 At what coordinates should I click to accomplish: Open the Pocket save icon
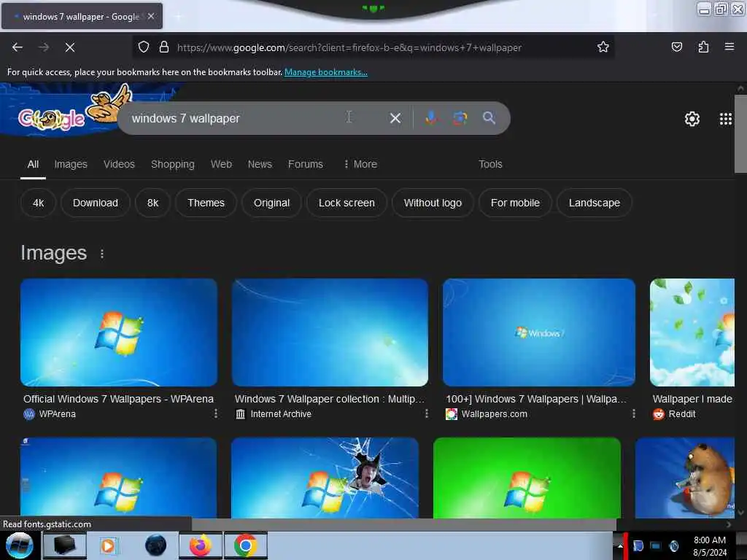point(676,47)
